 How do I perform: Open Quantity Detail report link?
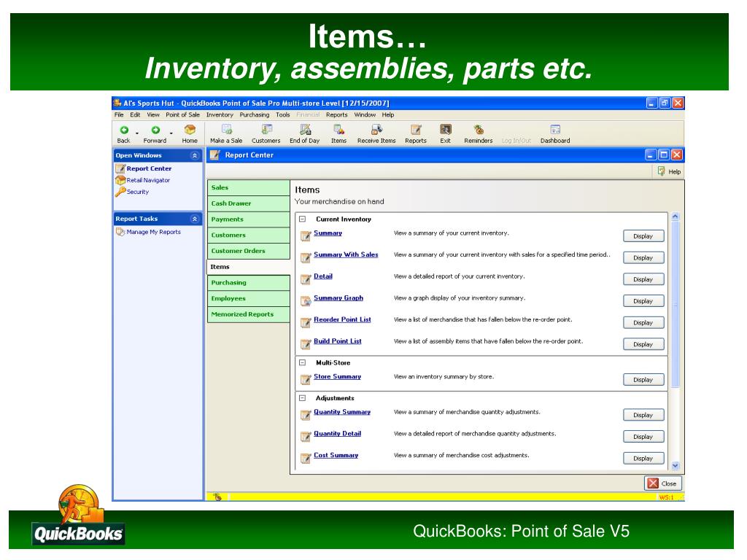click(x=337, y=433)
